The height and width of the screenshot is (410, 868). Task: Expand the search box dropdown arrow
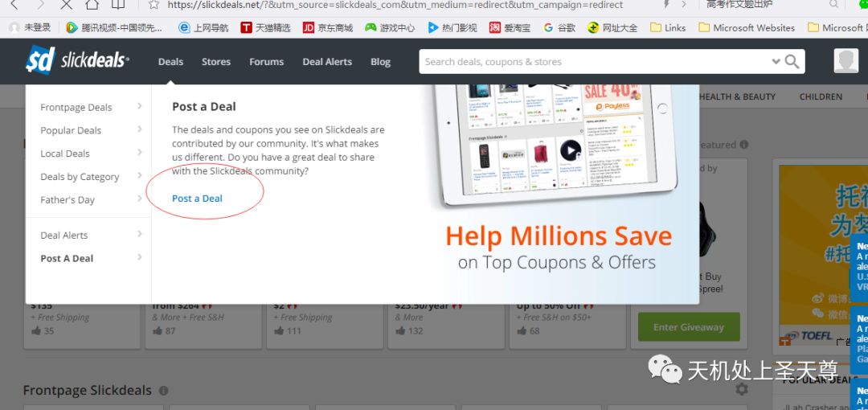(776, 61)
